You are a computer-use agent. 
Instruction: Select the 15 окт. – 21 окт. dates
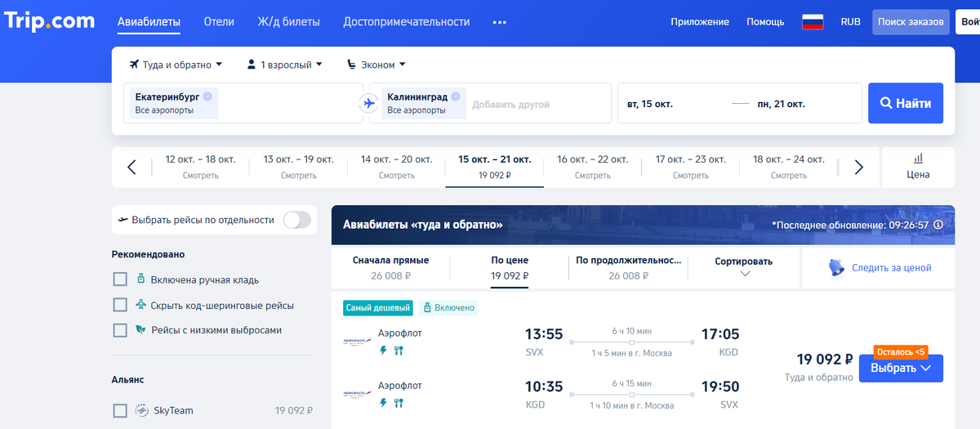click(494, 167)
